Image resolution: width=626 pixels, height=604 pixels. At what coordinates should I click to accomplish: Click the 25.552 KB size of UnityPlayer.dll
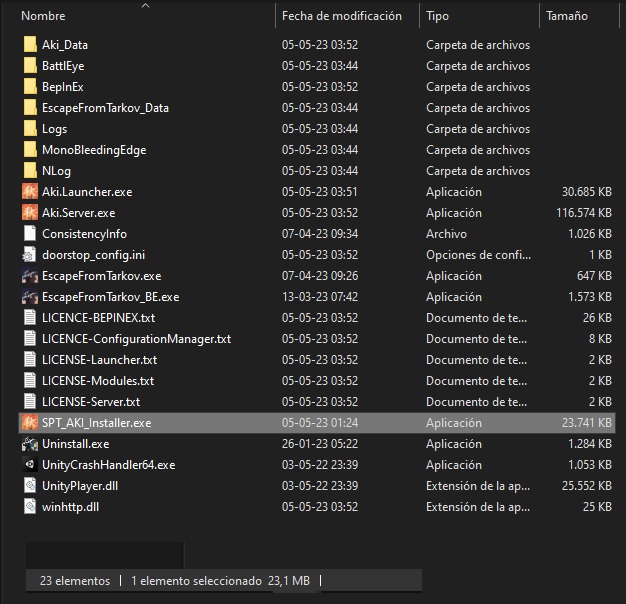(587, 486)
